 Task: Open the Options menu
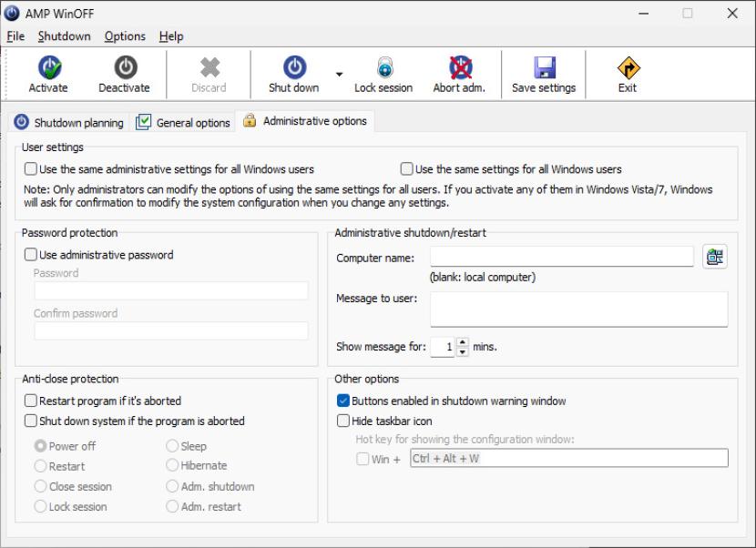coord(125,36)
